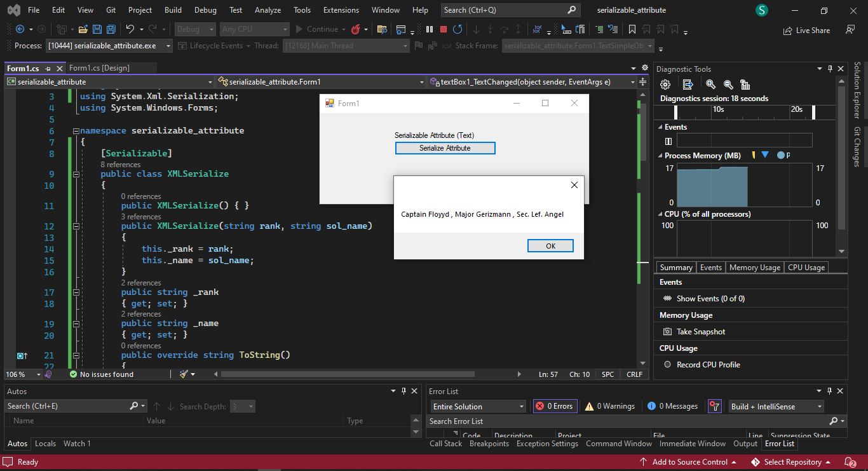
Task: Save all open files
Action: point(110,29)
